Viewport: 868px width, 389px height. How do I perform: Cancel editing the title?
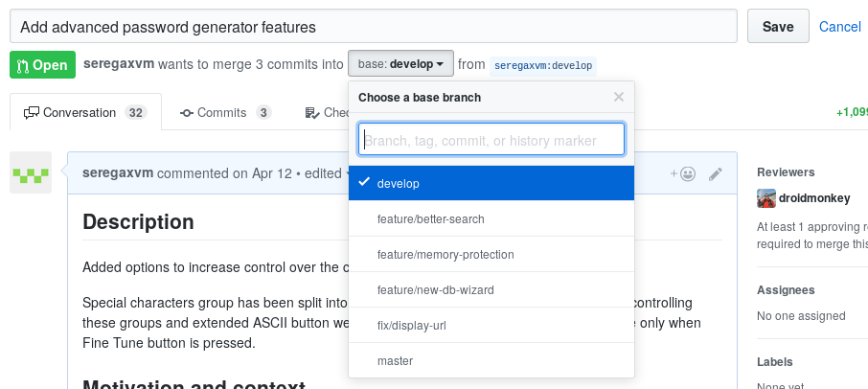click(x=840, y=27)
